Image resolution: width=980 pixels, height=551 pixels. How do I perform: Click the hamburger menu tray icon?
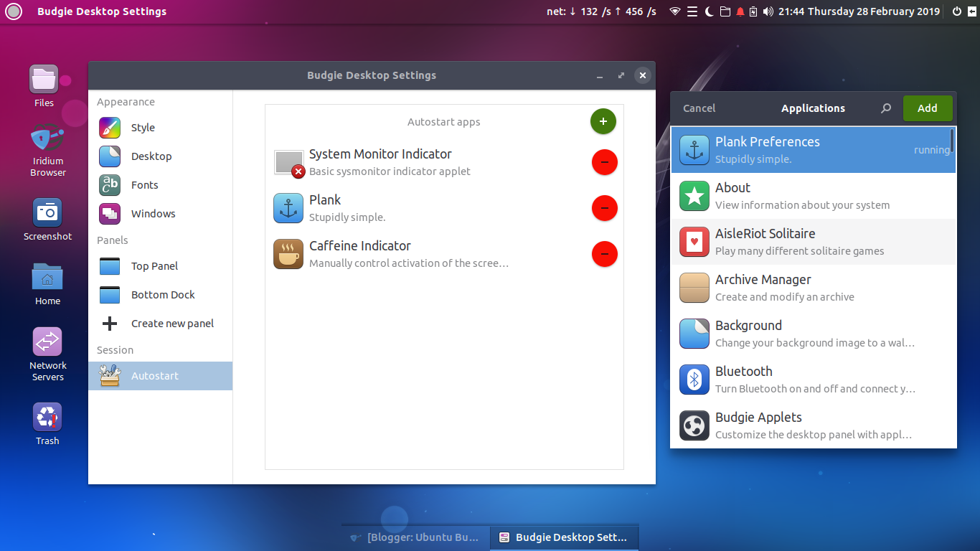tap(692, 11)
